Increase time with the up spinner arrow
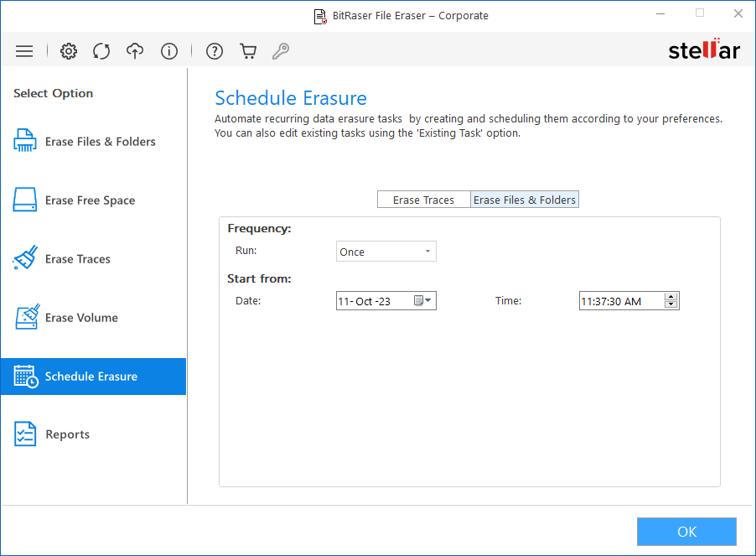 671,297
